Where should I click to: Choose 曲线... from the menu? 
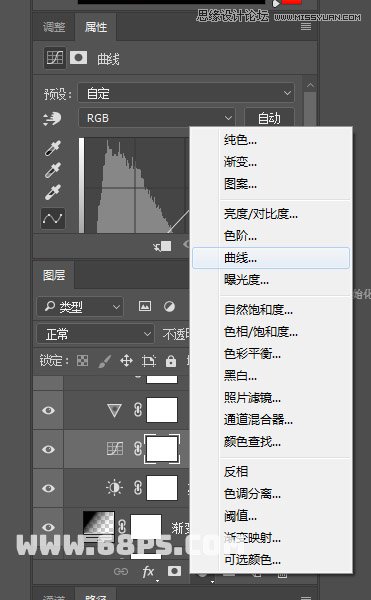[x=271, y=258]
